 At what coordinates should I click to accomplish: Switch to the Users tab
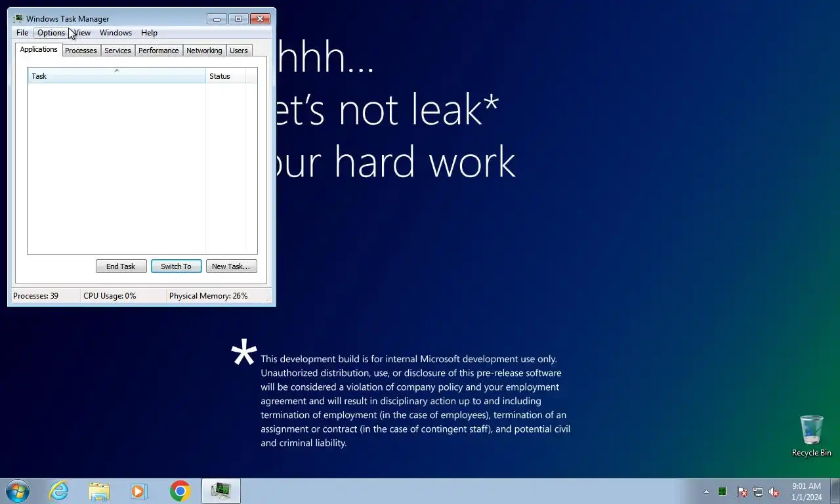(x=239, y=51)
